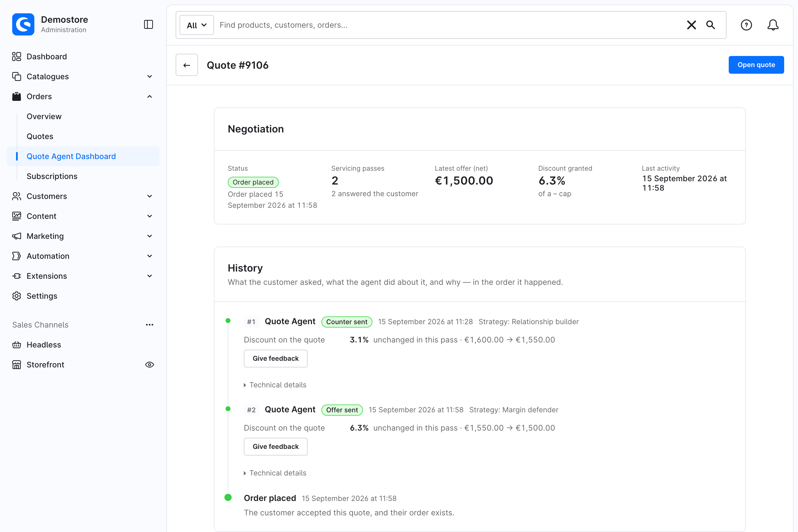Viewport: 798px width, 532px height.
Task: Expand the Customers menu chevron
Action: point(150,196)
